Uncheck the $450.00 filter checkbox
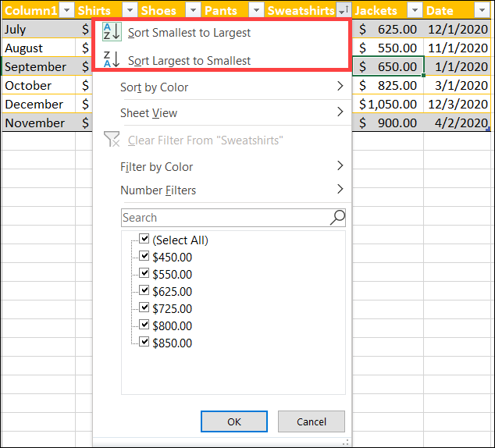 (x=144, y=257)
